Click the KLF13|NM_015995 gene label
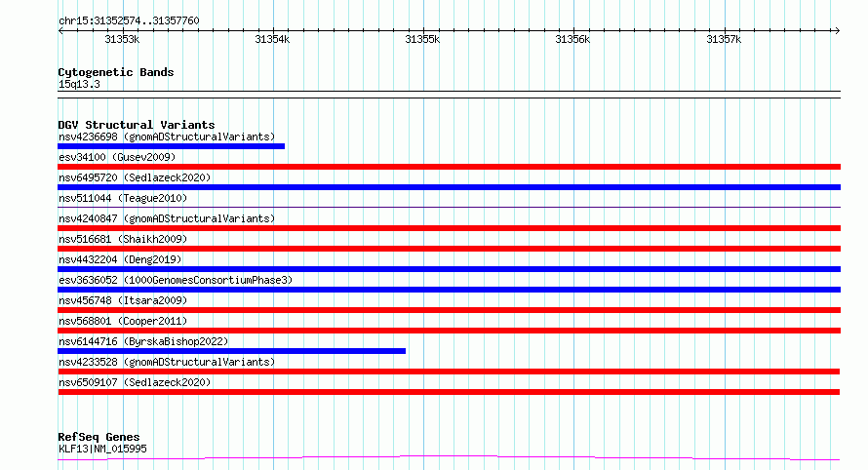 click(102, 449)
